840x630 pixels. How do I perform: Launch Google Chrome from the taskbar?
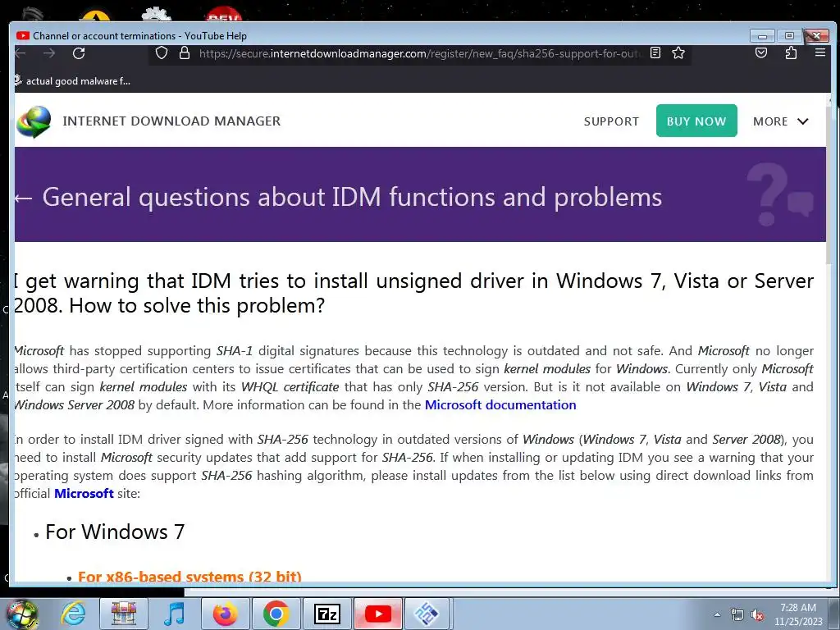(x=276, y=614)
